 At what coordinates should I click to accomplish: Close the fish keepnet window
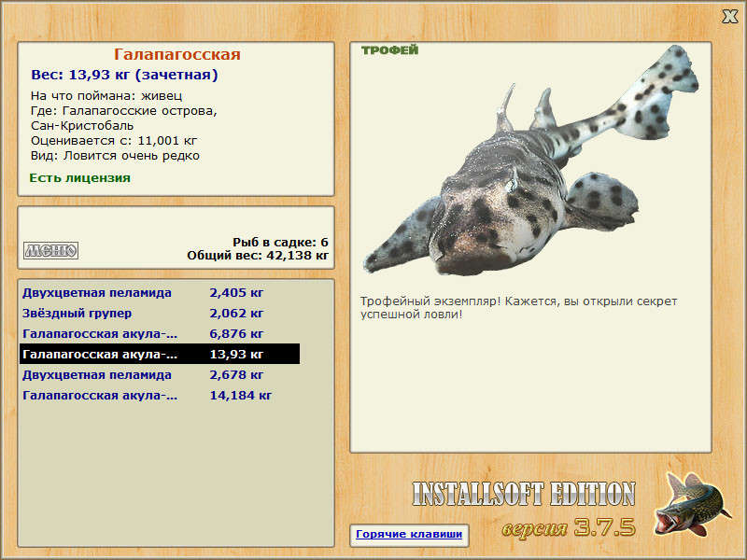point(729,17)
